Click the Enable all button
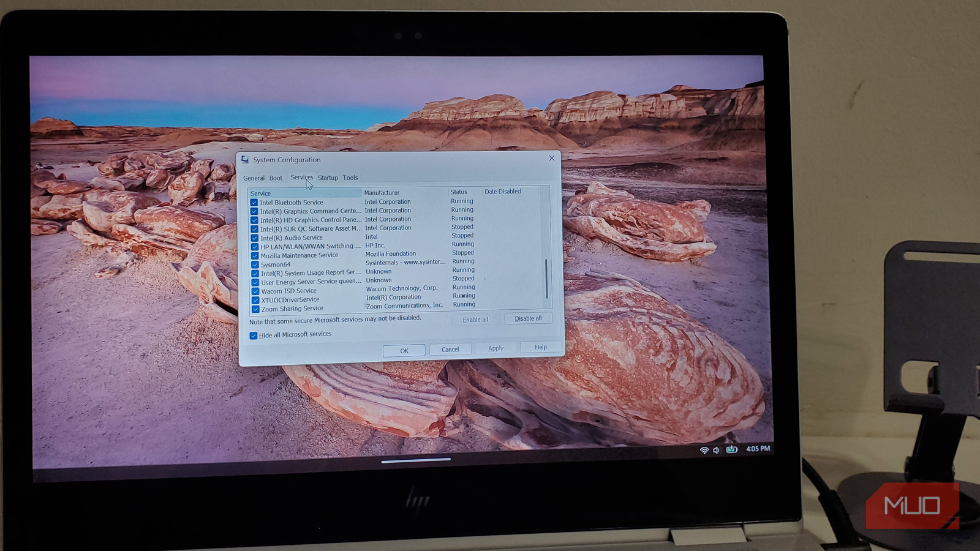The height and width of the screenshot is (551, 980). coord(475,319)
